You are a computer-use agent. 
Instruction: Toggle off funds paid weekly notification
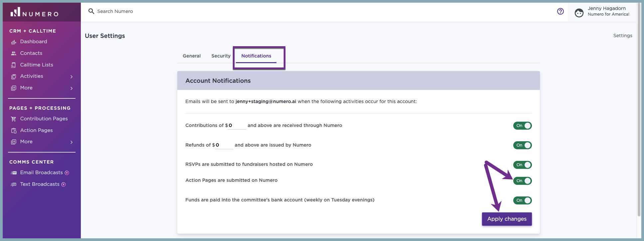pos(523,200)
